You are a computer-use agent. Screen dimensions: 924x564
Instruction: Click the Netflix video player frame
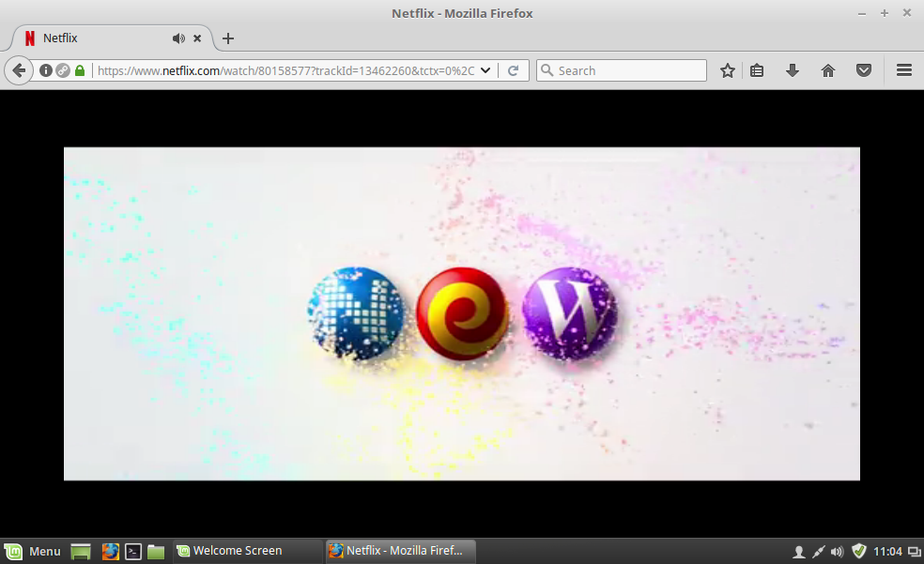pos(461,313)
